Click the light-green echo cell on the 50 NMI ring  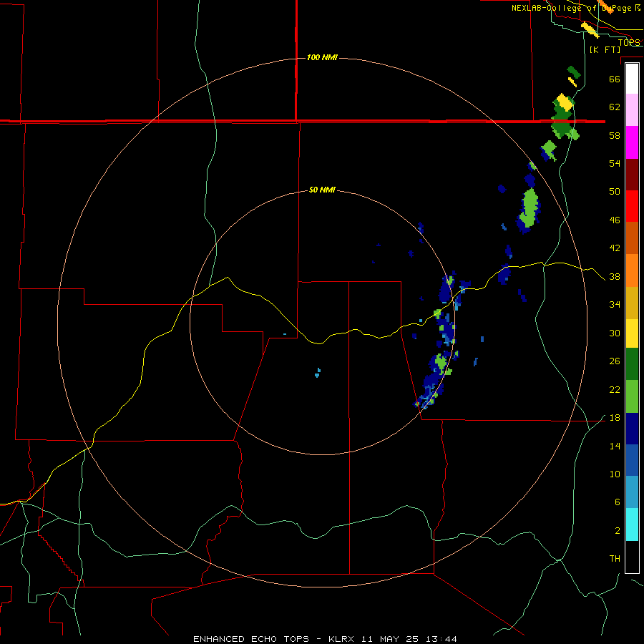point(441,362)
